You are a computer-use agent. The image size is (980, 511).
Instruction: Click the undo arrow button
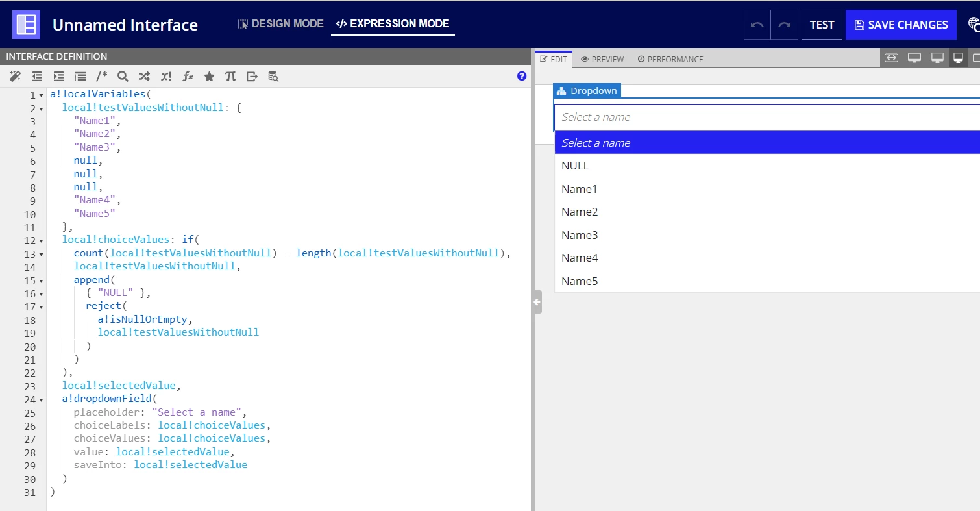tap(757, 25)
